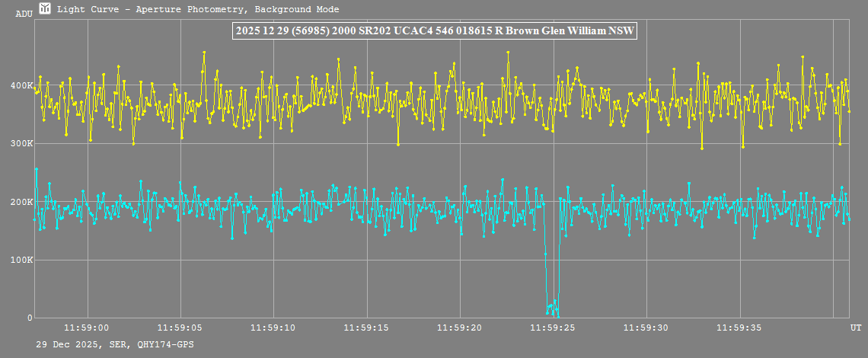Click the Tangra icon beside the Light Curve title

tap(46, 9)
